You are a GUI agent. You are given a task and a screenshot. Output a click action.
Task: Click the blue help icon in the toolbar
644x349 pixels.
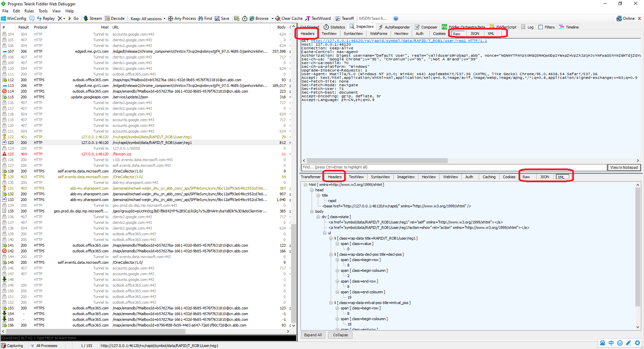396,18
